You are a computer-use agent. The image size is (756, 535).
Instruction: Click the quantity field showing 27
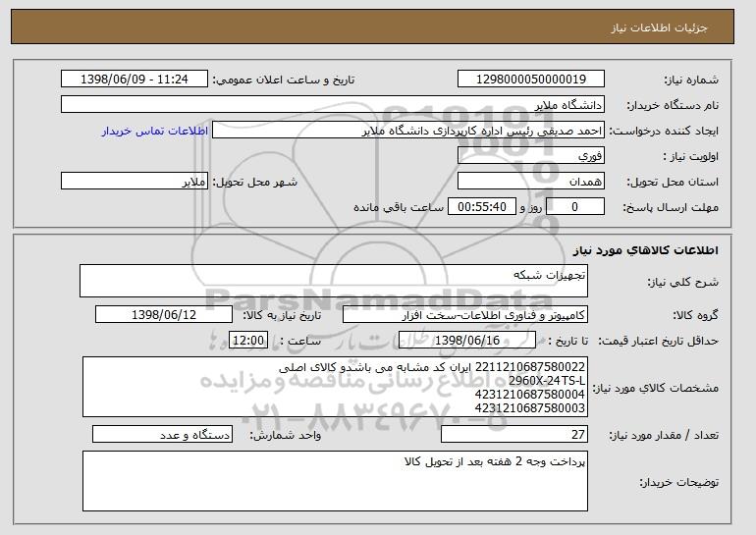point(514,434)
